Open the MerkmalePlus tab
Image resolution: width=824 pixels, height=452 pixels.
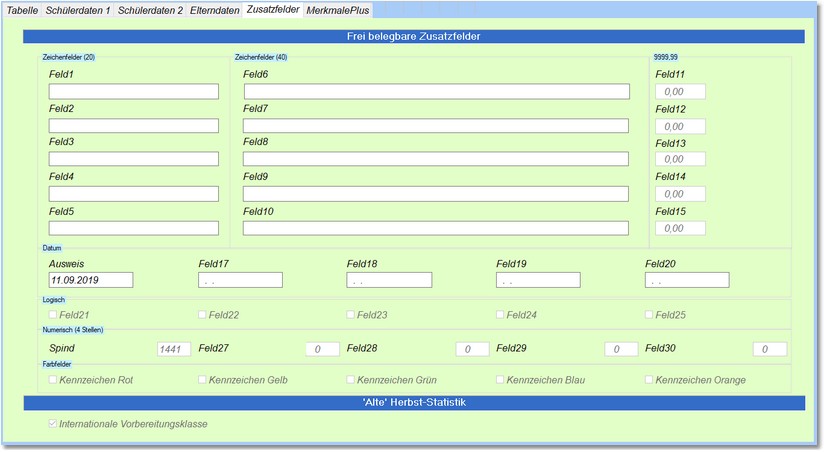pos(338,9)
